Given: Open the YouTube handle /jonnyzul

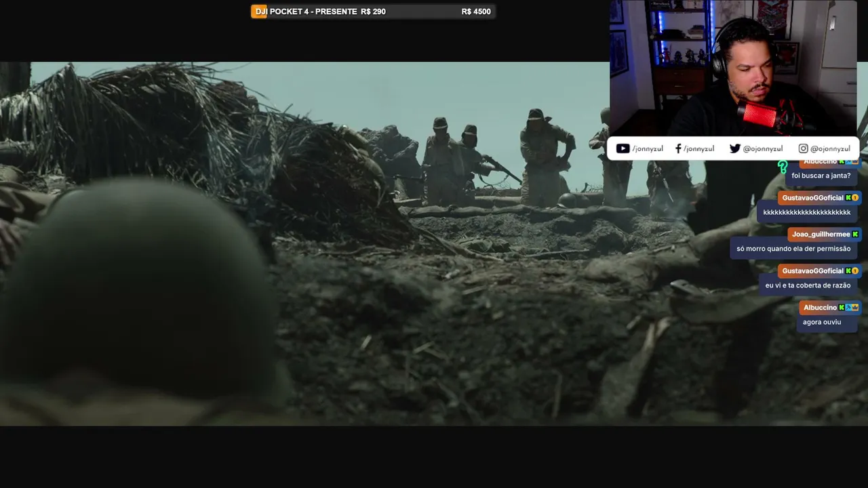Looking at the screenshot, I should click(x=648, y=148).
